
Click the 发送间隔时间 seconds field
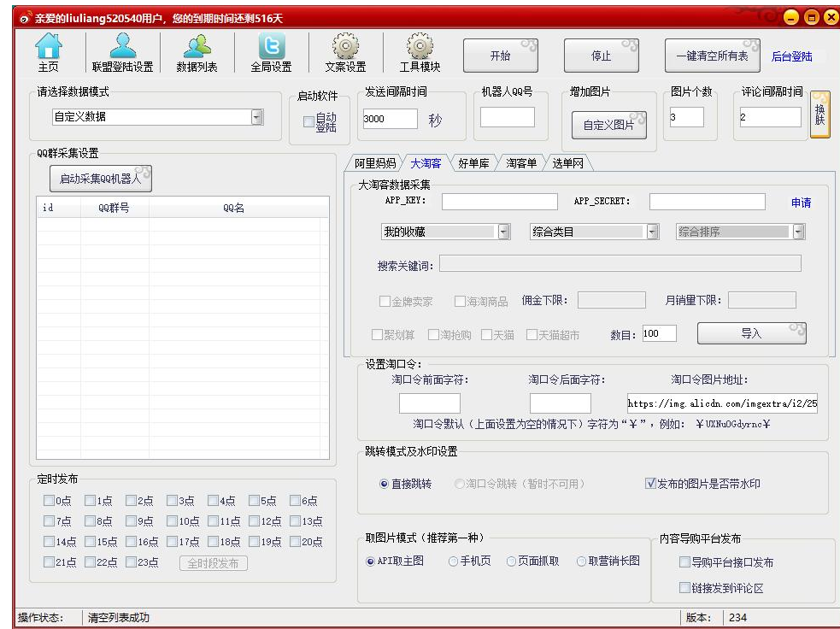point(390,119)
